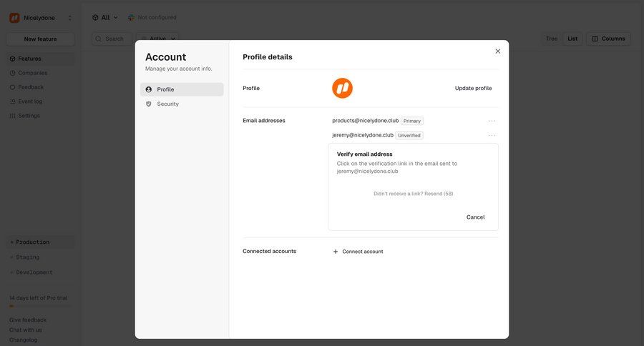
Task: Click the Slack Not configured indicator
Action: point(152,17)
